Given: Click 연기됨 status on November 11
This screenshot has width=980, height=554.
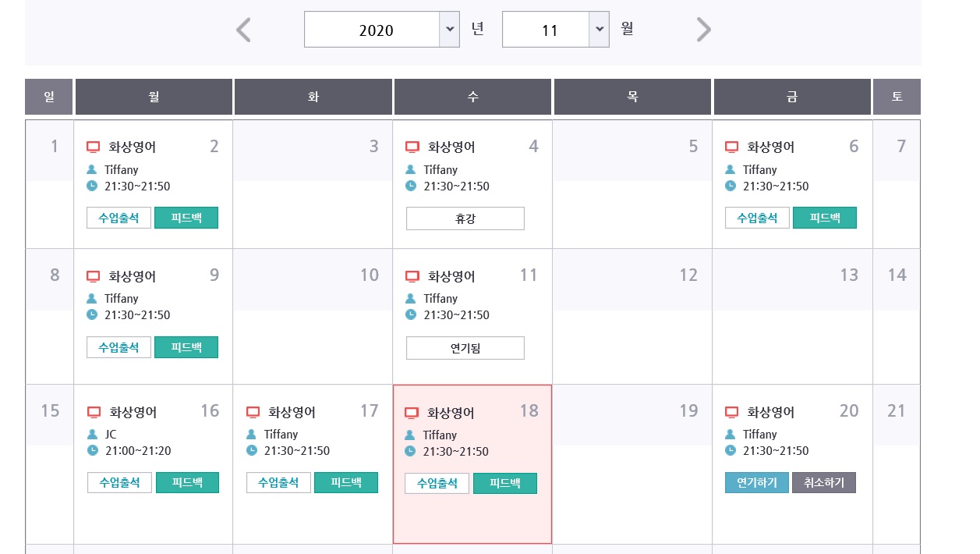Looking at the screenshot, I should click(x=465, y=348).
